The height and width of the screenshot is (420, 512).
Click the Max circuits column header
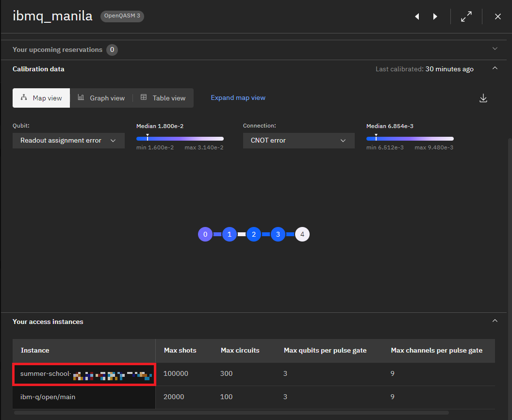240,350
